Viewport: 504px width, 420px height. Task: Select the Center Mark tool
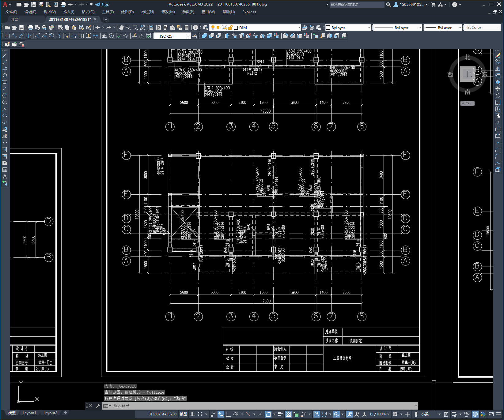point(112,36)
